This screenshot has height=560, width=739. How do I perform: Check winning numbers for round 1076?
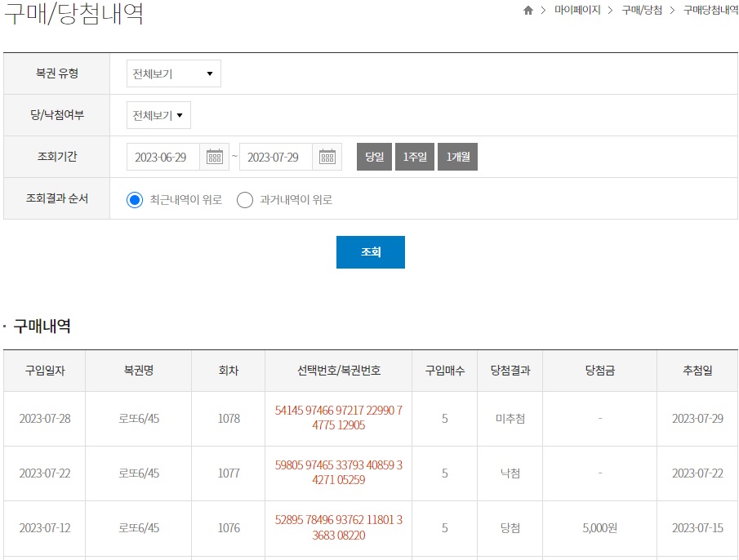pyautogui.click(x=337, y=528)
